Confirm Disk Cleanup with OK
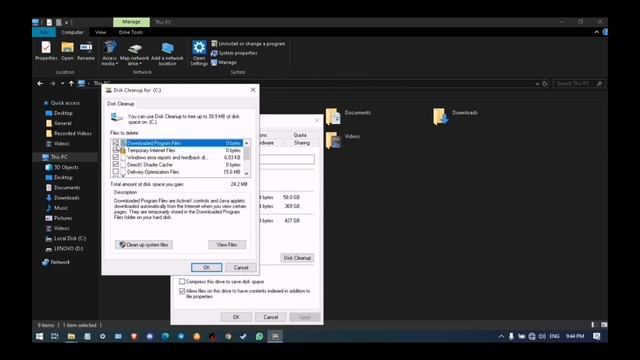 point(207,267)
